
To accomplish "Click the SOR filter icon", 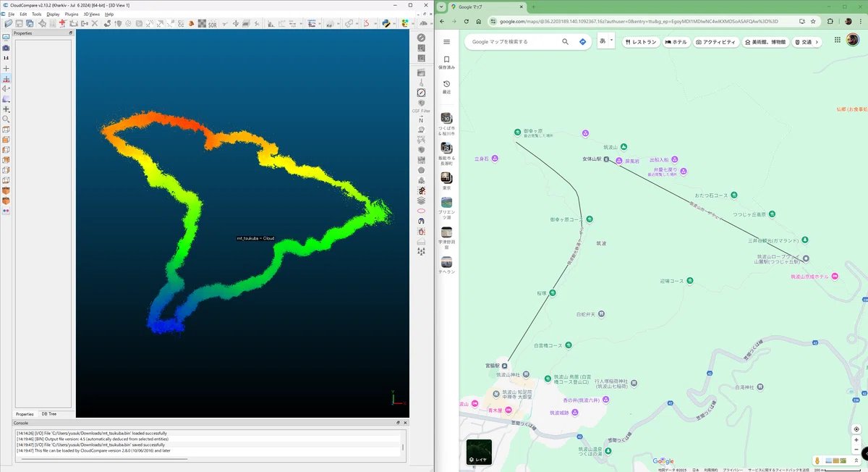I will coord(213,24).
